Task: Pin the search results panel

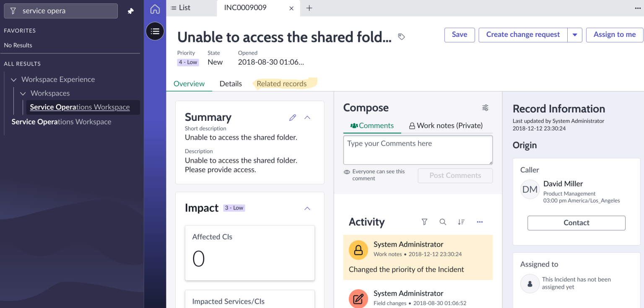Action: coord(130,10)
